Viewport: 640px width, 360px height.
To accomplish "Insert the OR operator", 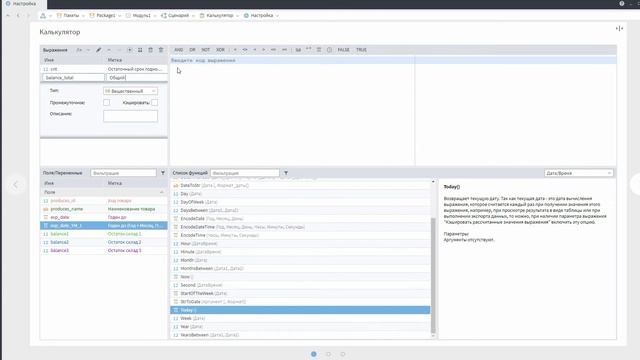I will coord(192,50).
